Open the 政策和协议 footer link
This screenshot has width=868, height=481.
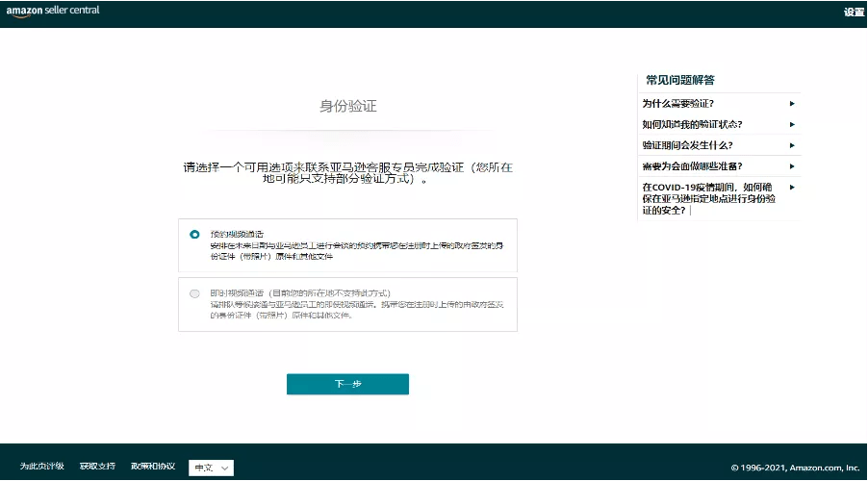(x=153, y=467)
